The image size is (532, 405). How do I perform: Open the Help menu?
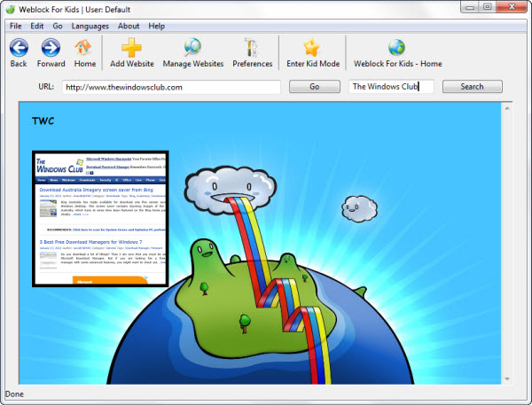point(156,26)
